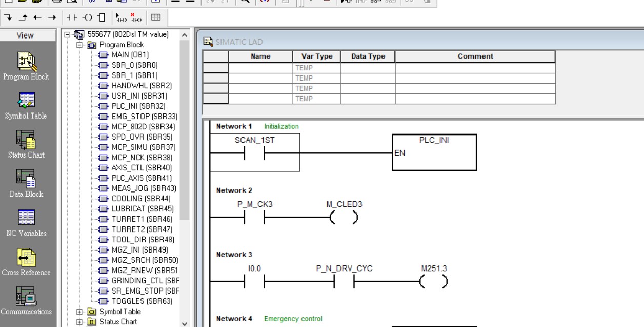Collapse the 555677 project root node
This screenshot has height=327, width=644.
click(67, 35)
